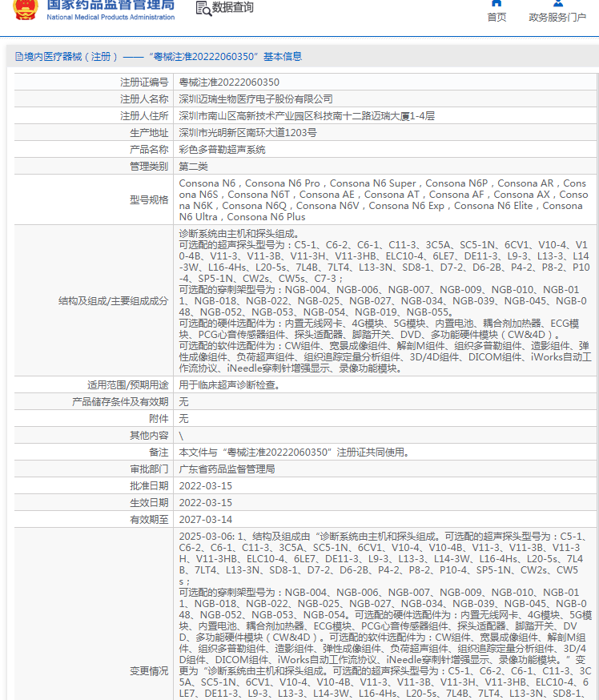Click the 结构及组成/主要组成成分 label
This screenshot has width=599, height=700.
pos(114,301)
